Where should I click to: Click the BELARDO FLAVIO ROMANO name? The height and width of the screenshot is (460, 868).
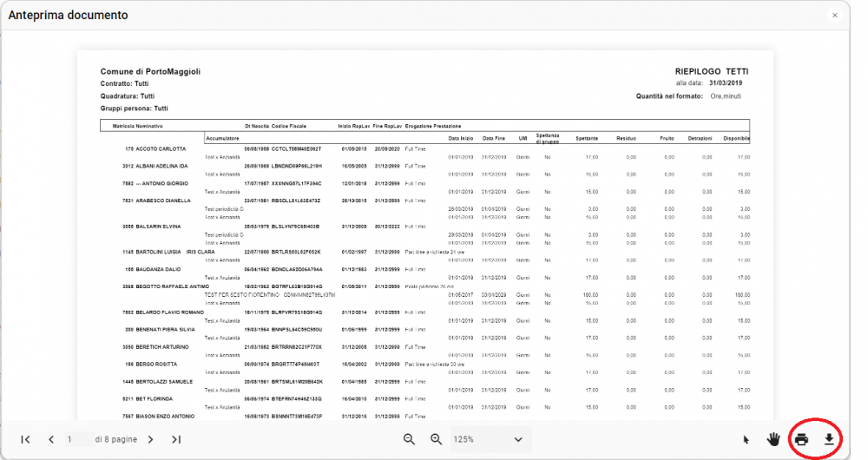(169, 312)
